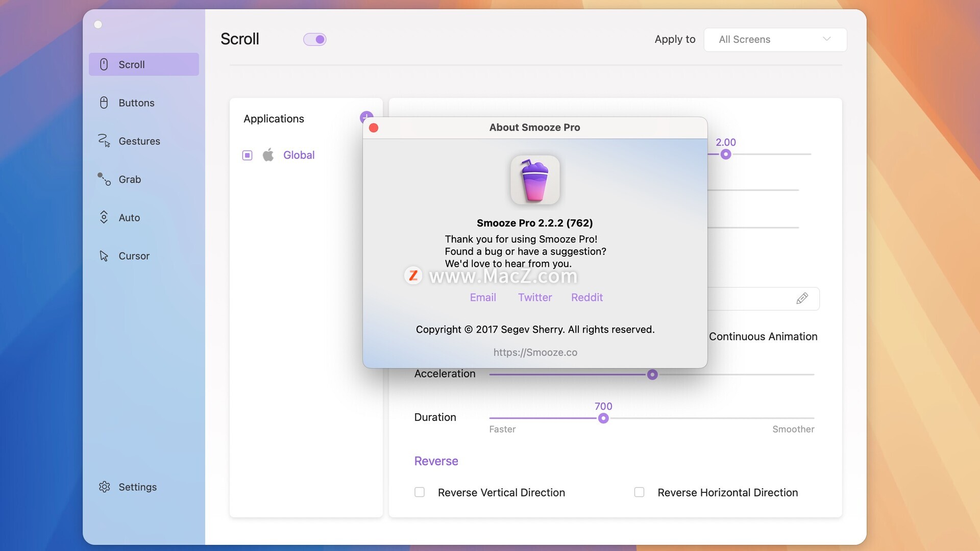The image size is (980, 551).
Task: Select the Scroll mouse icon in sidebar
Action: coord(104,64)
